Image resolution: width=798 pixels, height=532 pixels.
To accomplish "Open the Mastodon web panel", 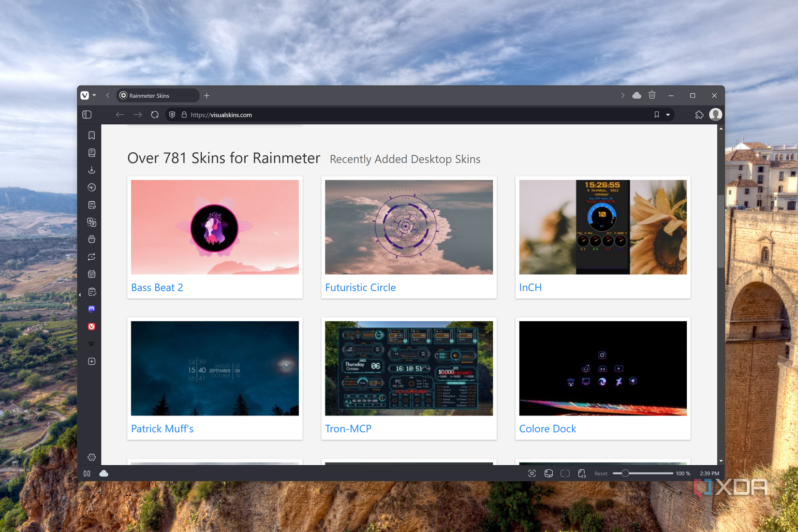I will click(91, 309).
